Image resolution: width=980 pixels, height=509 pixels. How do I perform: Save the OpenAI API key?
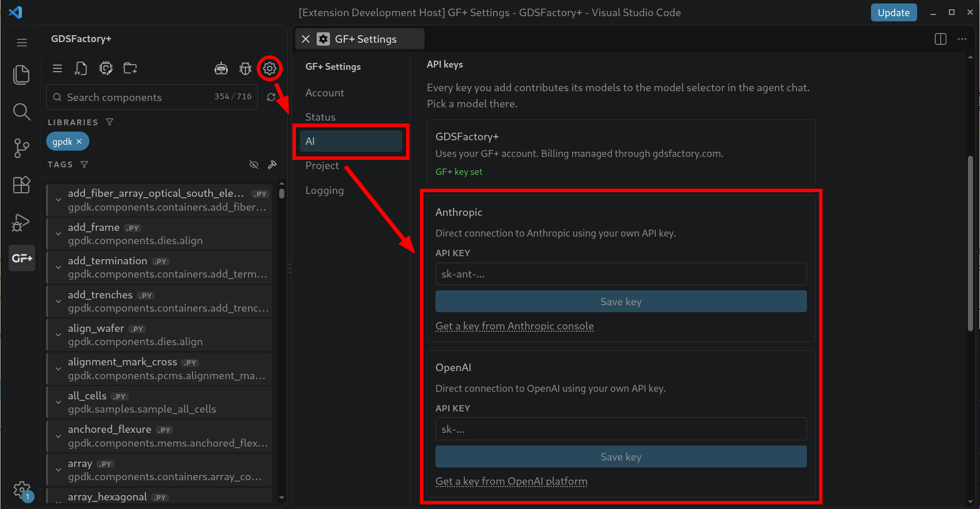point(621,456)
